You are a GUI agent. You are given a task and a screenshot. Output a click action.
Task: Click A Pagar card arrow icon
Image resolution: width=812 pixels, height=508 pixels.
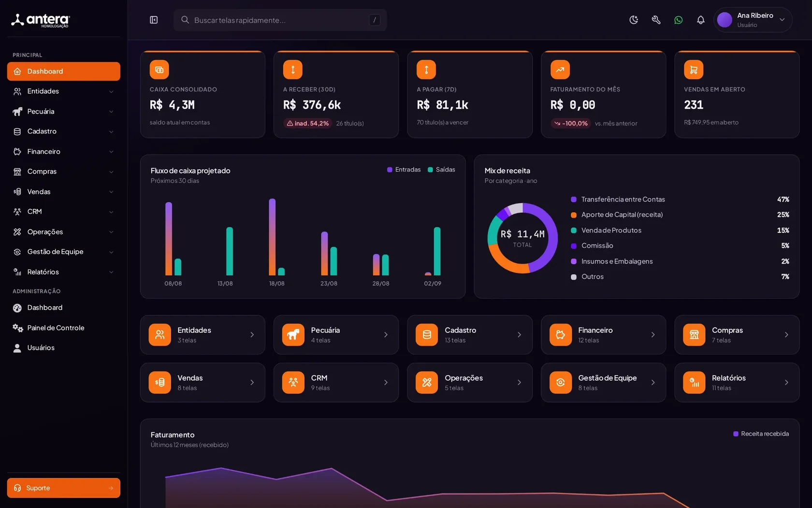tap(426, 70)
